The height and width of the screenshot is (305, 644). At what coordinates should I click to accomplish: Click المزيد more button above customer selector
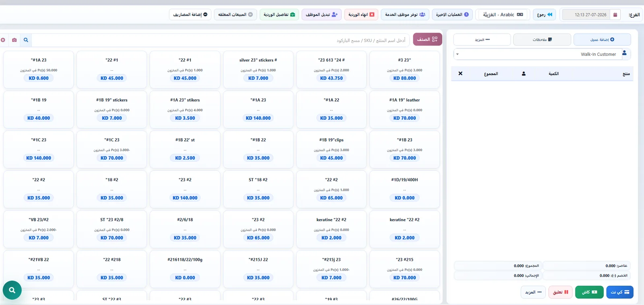(x=482, y=39)
